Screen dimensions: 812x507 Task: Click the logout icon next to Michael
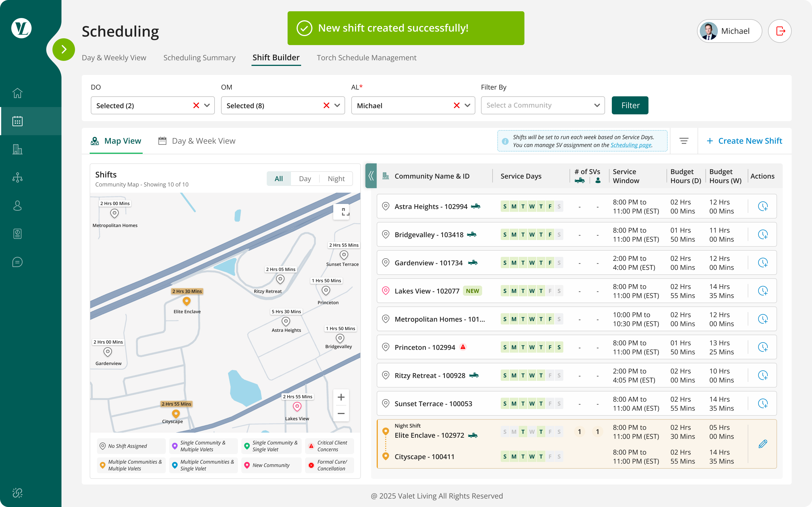tap(780, 31)
